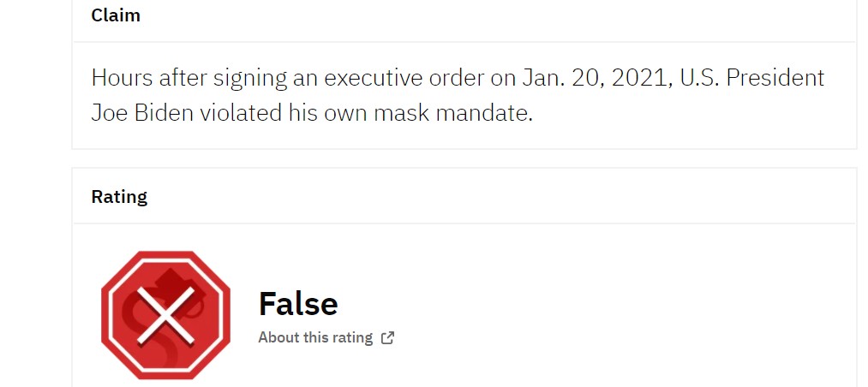This screenshot has width=868, height=387.
Task: Click the date Jan. 20, 2021 in the claim
Action: coord(597,79)
